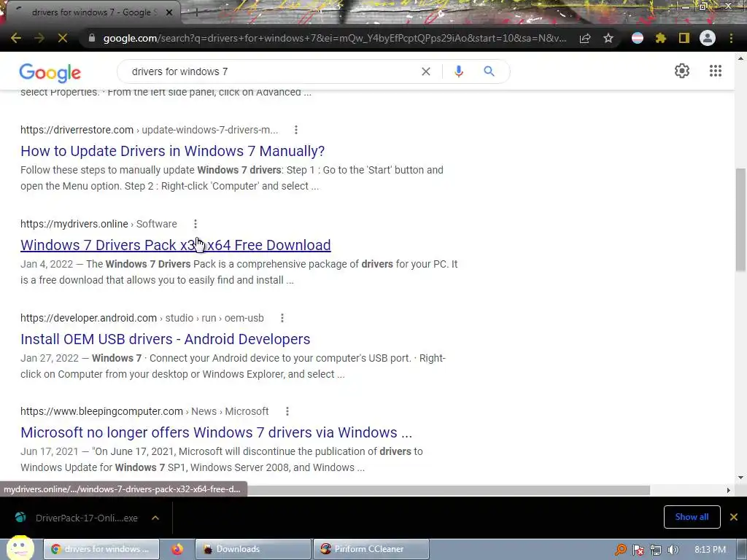The width and height of the screenshot is (747, 560).
Task: Click the flag with red X tray icon
Action: [x=638, y=550]
